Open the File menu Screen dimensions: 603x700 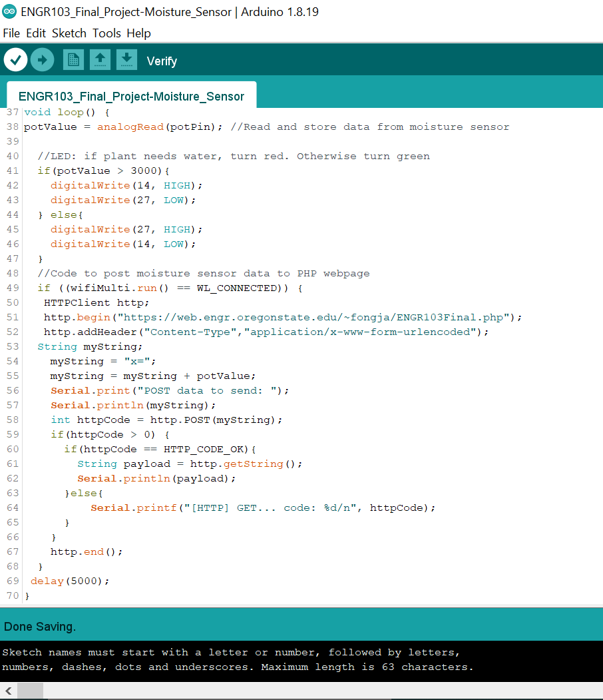[x=11, y=33]
